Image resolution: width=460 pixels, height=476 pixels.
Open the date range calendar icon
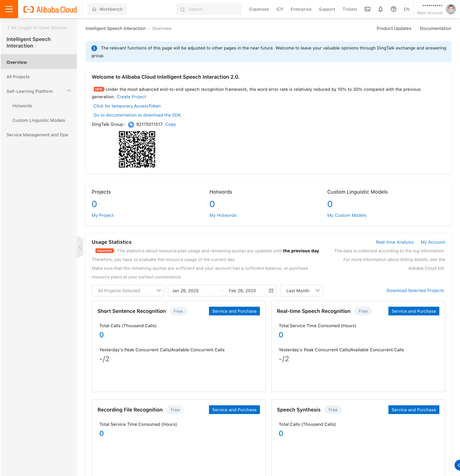coord(271,291)
